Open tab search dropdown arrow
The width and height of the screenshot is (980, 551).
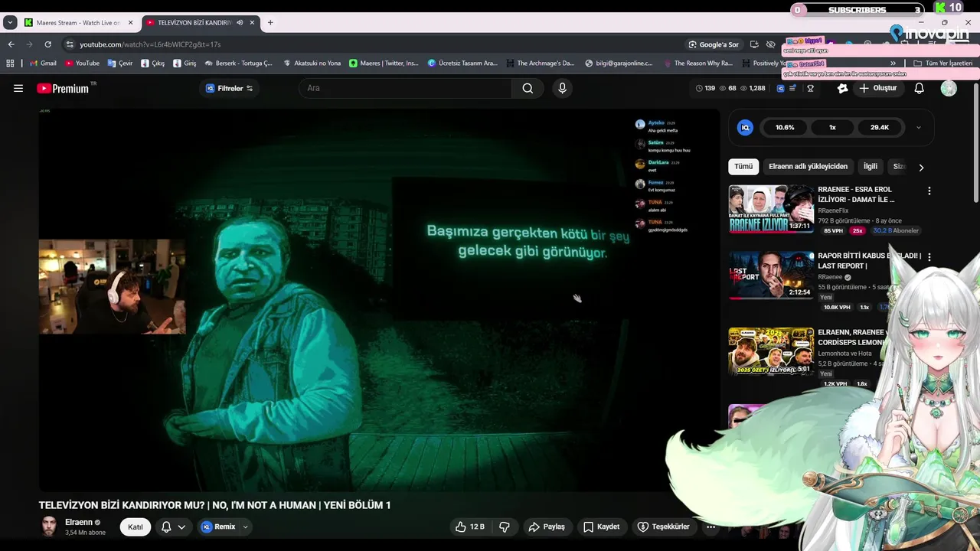tap(10, 23)
